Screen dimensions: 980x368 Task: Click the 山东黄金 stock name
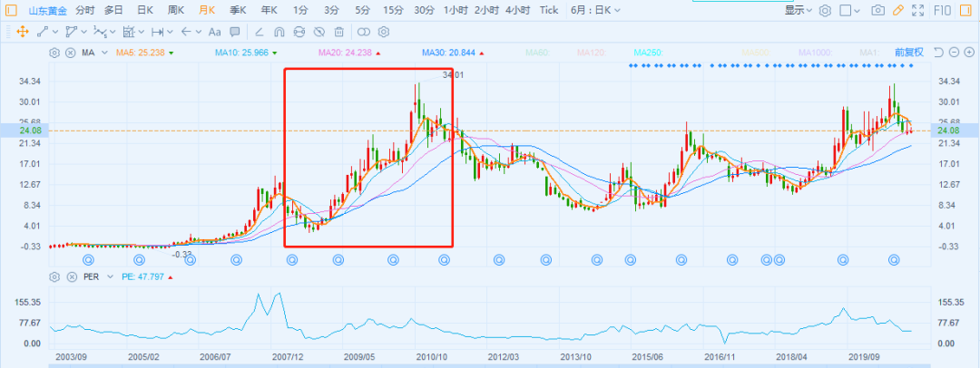[x=47, y=10]
